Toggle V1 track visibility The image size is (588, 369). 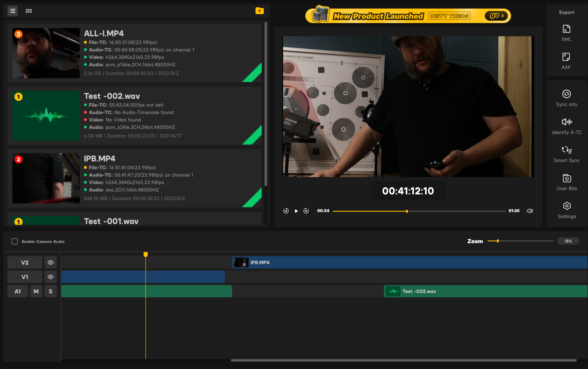(51, 276)
